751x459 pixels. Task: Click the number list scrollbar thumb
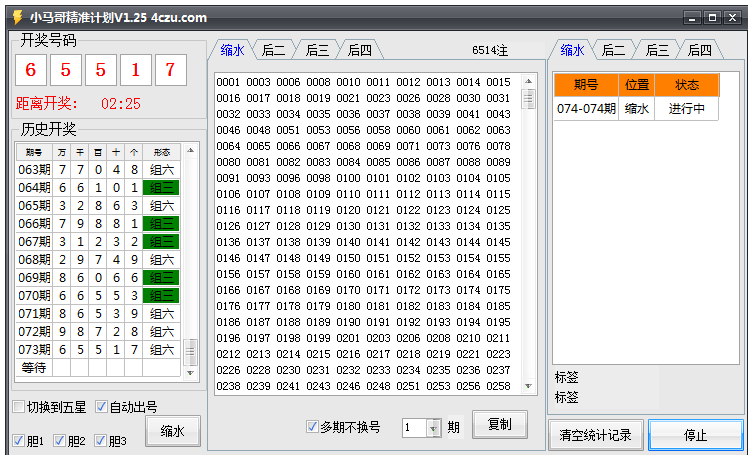528,99
